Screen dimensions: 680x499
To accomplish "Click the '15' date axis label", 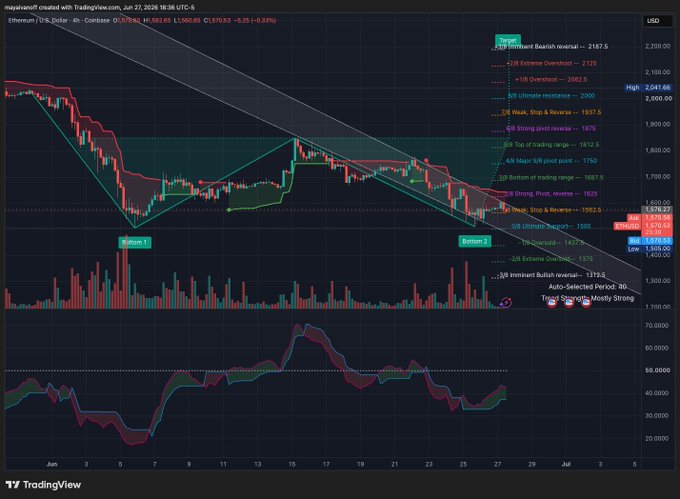I will pyautogui.click(x=292, y=464).
